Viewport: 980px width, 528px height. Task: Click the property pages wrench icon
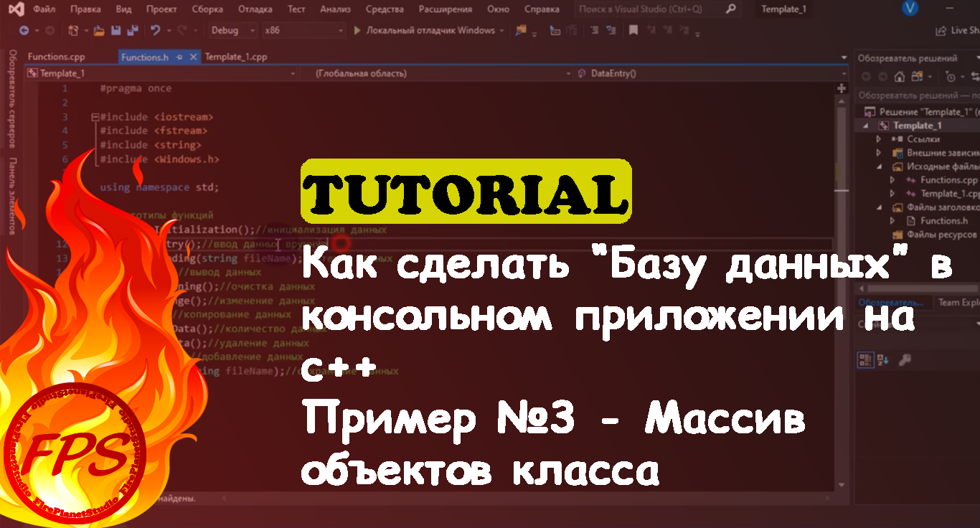[905, 359]
